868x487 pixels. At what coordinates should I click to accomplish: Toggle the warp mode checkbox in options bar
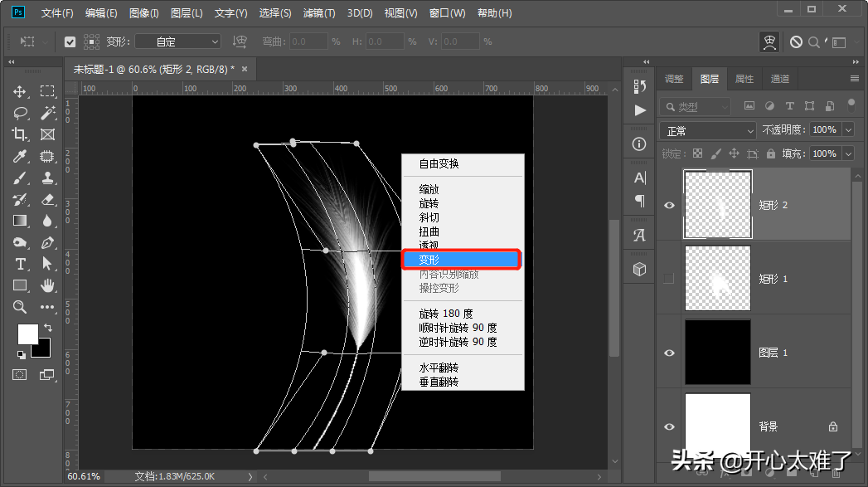point(70,42)
